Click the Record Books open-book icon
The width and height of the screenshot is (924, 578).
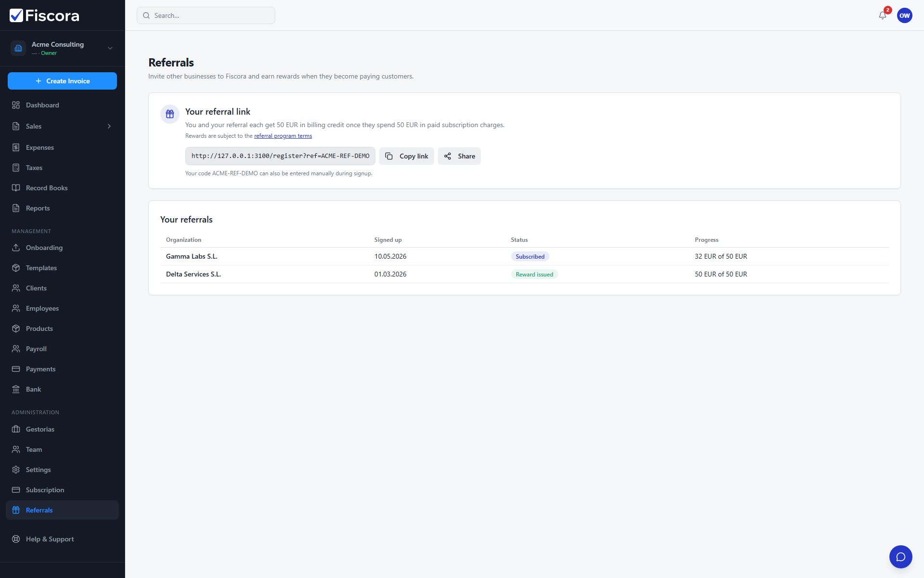click(x=16, y=188)
